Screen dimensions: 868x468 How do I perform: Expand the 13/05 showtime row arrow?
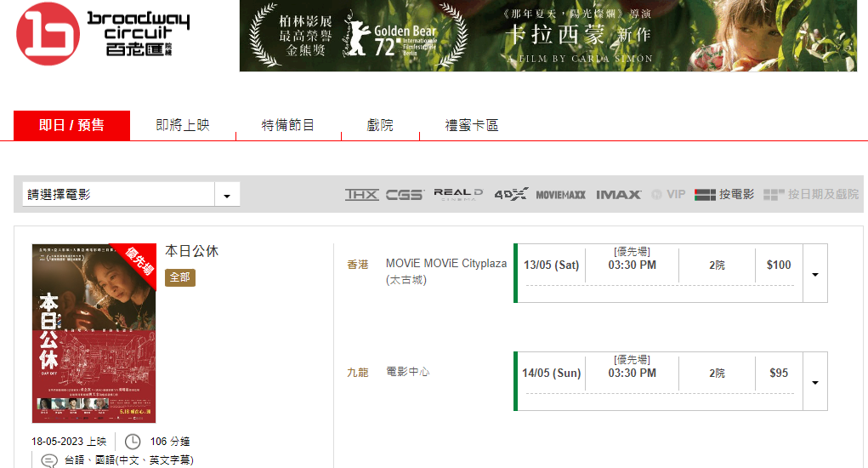(x=815, y=275)
